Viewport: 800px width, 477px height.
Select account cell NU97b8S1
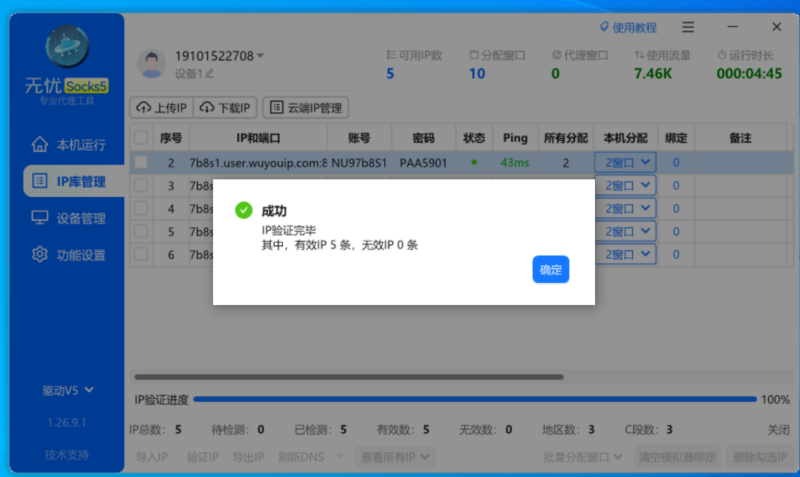pyautogui.click(x=359, y=163)
